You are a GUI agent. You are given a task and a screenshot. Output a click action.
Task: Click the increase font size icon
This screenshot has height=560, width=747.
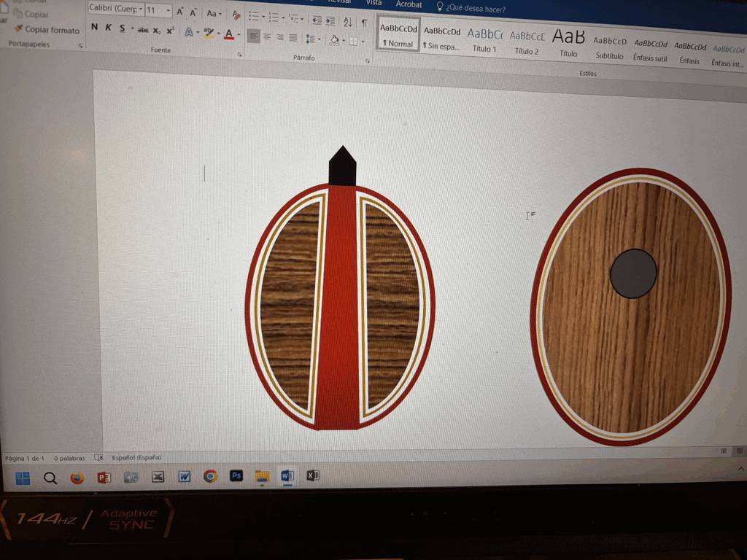click(179, 12)
